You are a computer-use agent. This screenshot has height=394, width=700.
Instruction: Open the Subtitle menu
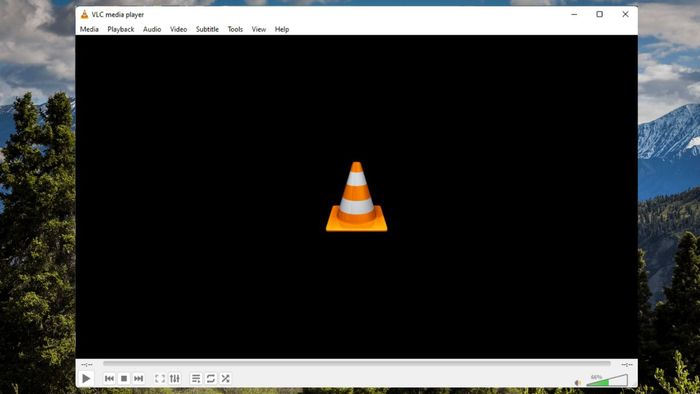point(207,29)
